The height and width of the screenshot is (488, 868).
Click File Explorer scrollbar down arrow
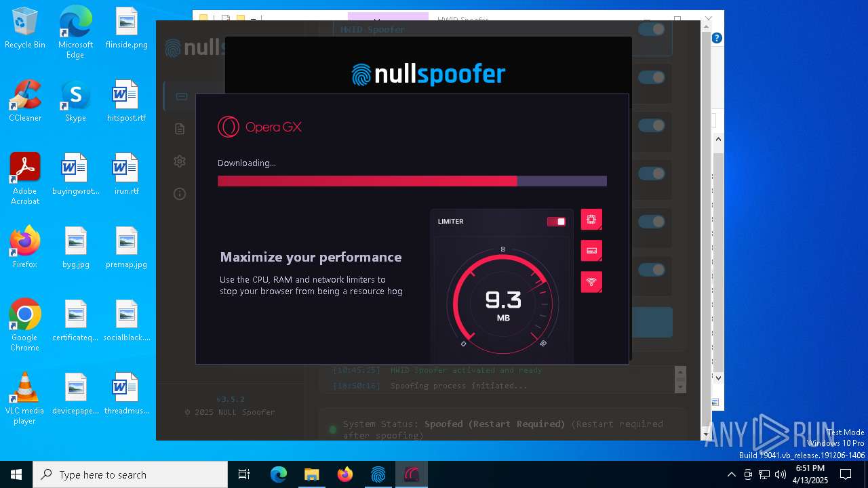[719, 378]
